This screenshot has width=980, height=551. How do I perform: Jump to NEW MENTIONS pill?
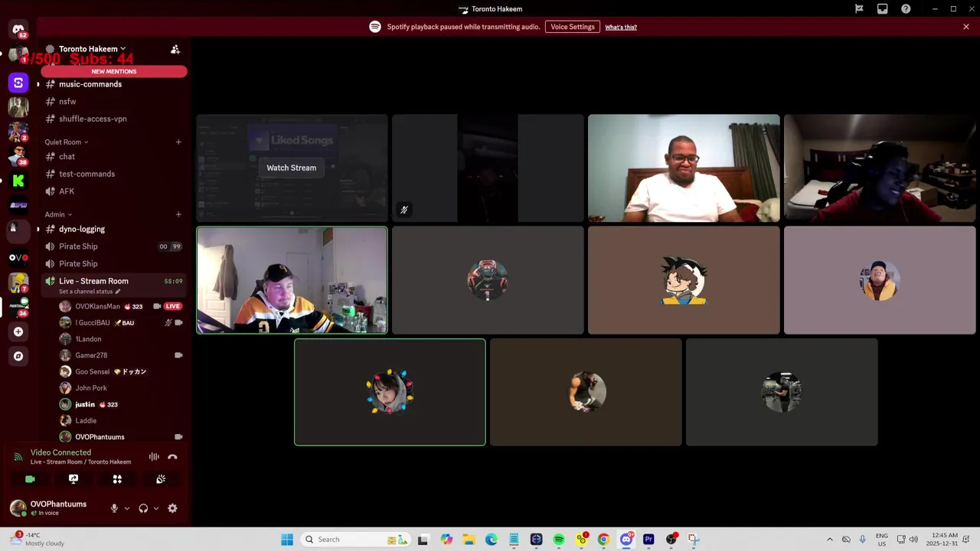tap(114, 71)
